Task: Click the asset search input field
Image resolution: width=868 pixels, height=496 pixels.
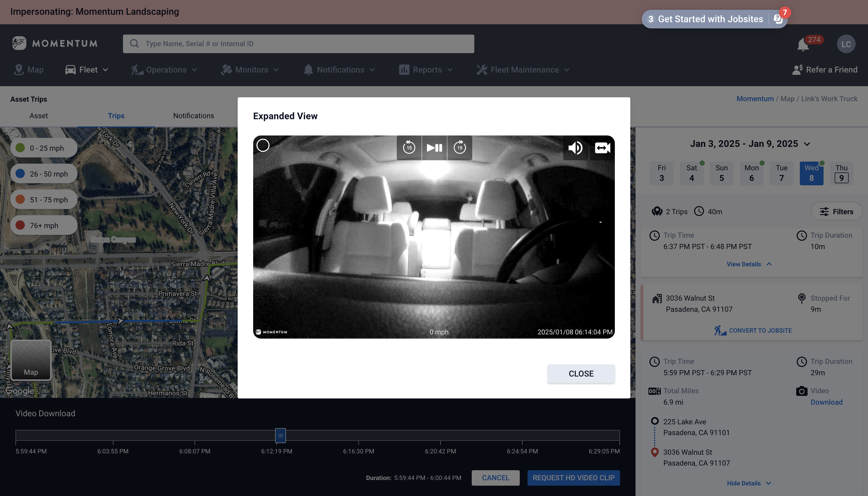Action: tap(298, 44)
